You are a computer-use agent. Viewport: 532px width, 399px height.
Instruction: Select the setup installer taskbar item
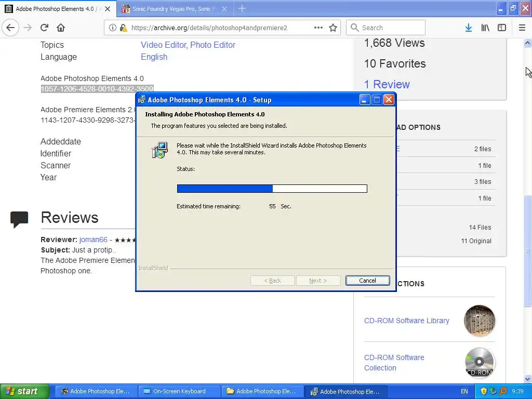346,392
